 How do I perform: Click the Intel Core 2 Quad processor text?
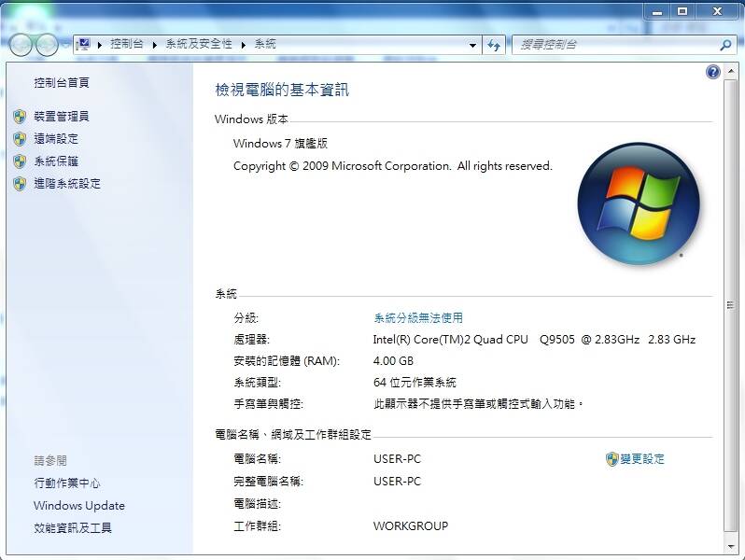[534, 340]
